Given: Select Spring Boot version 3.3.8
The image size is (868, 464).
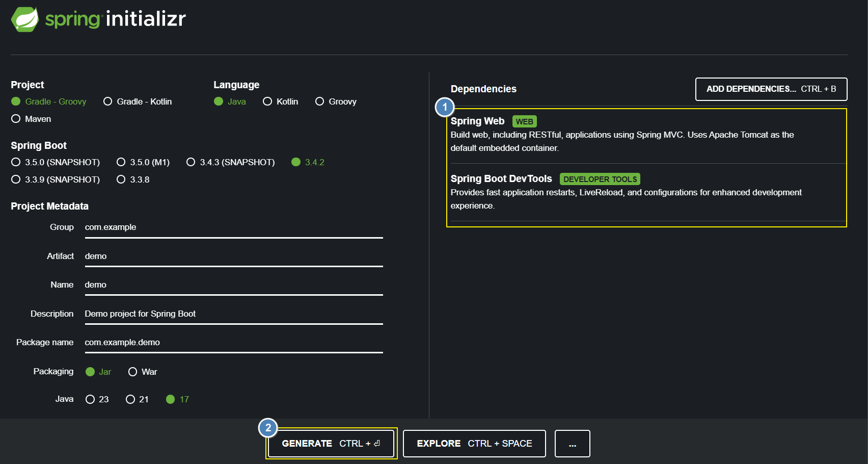Looking at the screenshot, I should (133, 179).
